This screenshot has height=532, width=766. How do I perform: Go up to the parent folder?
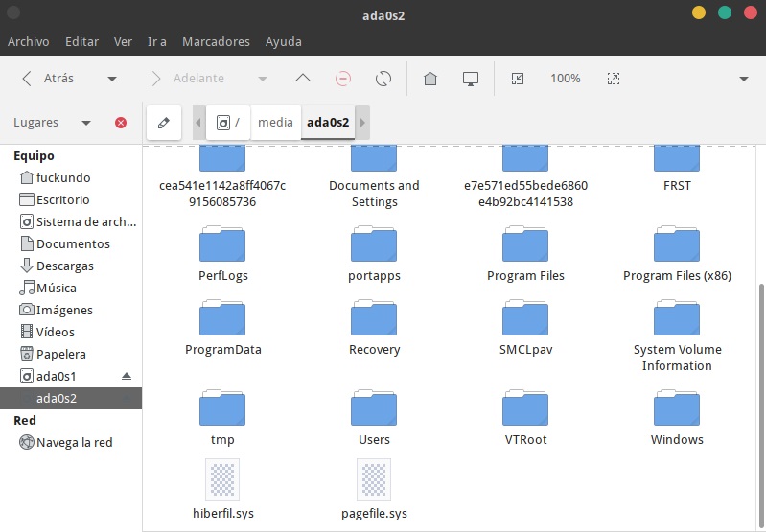pos(303,79)
